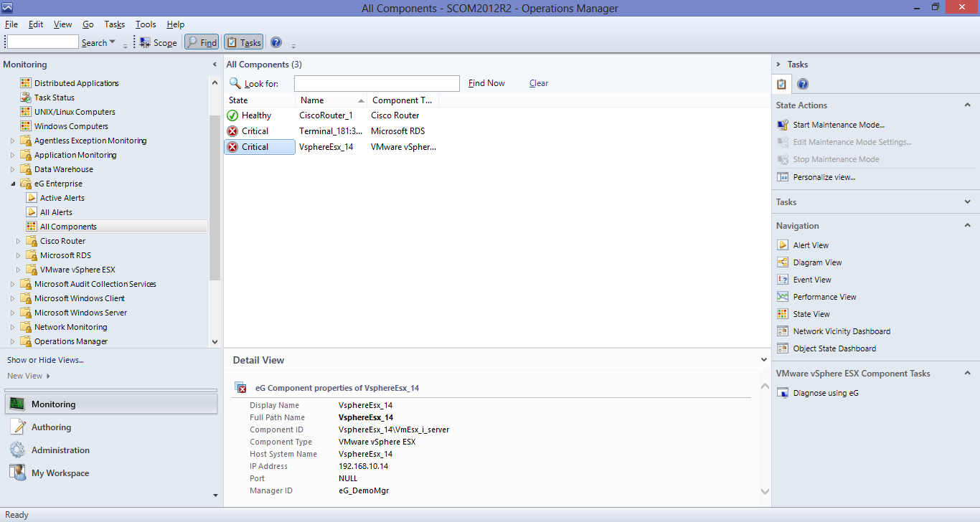Viewport: 980px width, 522px height.
Task: Select All Alerts view in the tree
Action: (x=56, y=212)
